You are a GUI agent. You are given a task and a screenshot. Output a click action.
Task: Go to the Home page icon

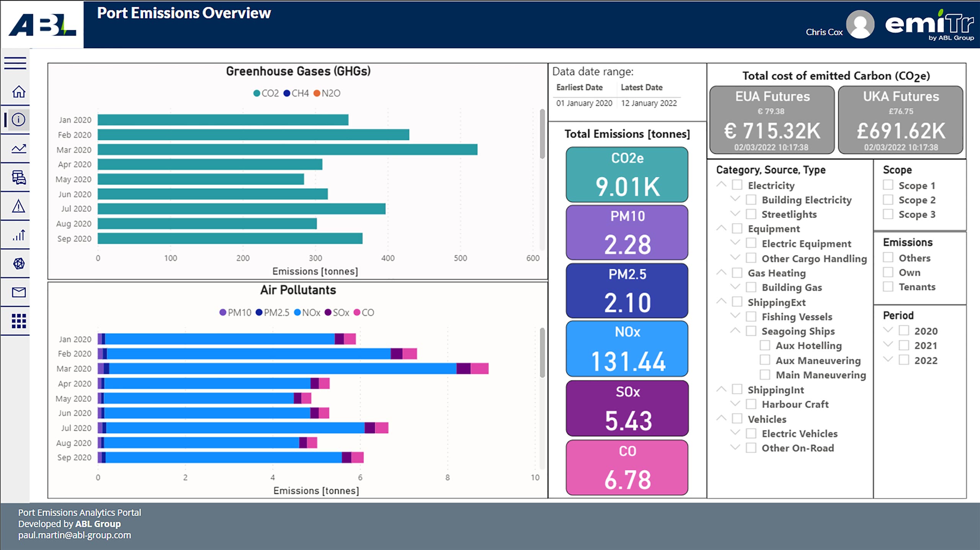coord(18,91)
